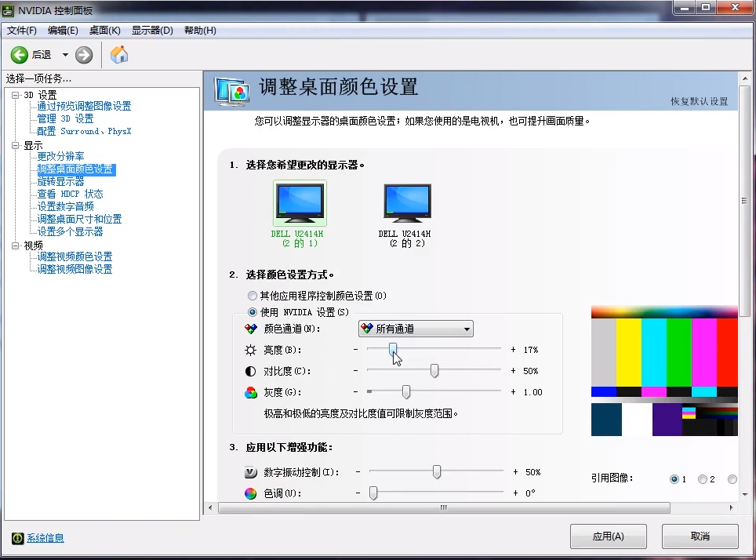Click the hue plus sign
Image resolution: width=756 pixels, height=560 pixels.
click(515, 493)
